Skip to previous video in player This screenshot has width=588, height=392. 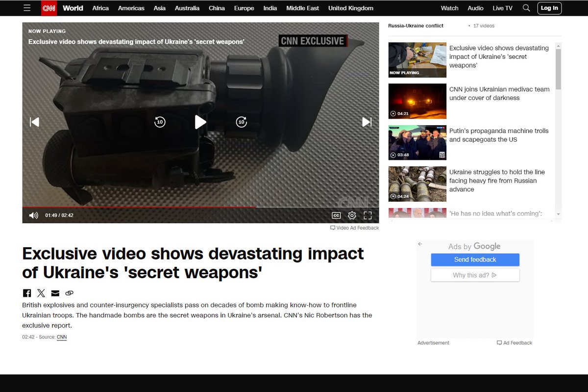click(x=34, y=122)
